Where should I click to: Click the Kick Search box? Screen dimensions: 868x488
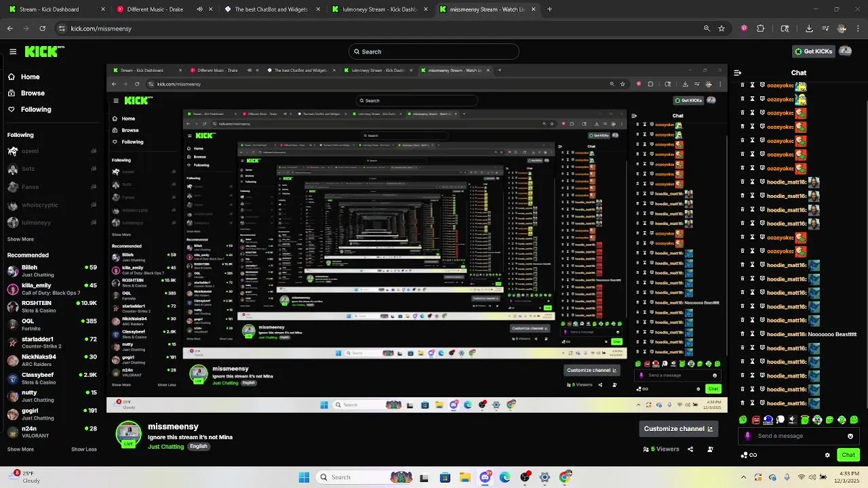(434, 52)
